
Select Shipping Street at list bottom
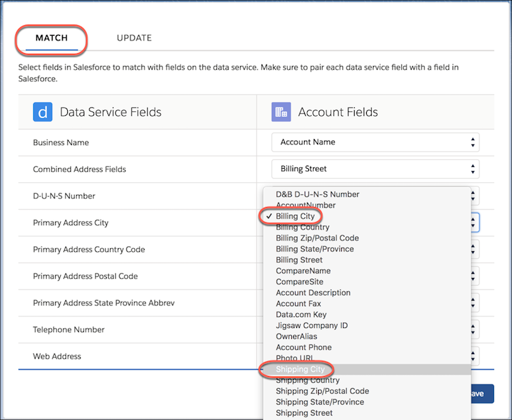point(304,413)
